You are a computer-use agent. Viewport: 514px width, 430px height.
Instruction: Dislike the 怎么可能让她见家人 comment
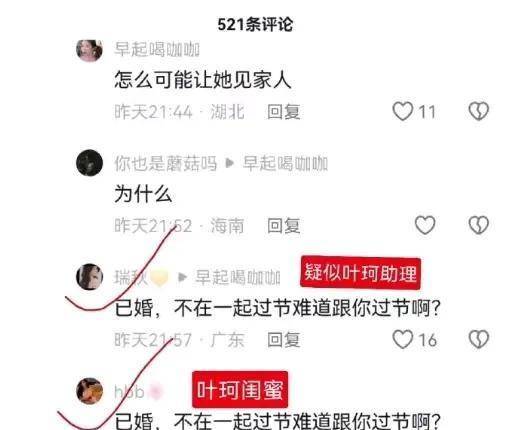[479, 111]
